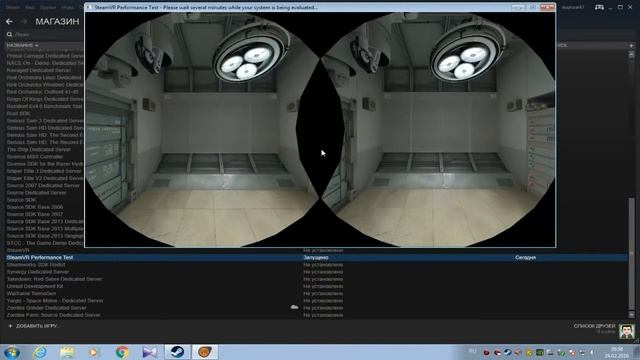Open File Explorer folder taskbar icon
Viewport: 640px width, 360px height.
(67, 352)
